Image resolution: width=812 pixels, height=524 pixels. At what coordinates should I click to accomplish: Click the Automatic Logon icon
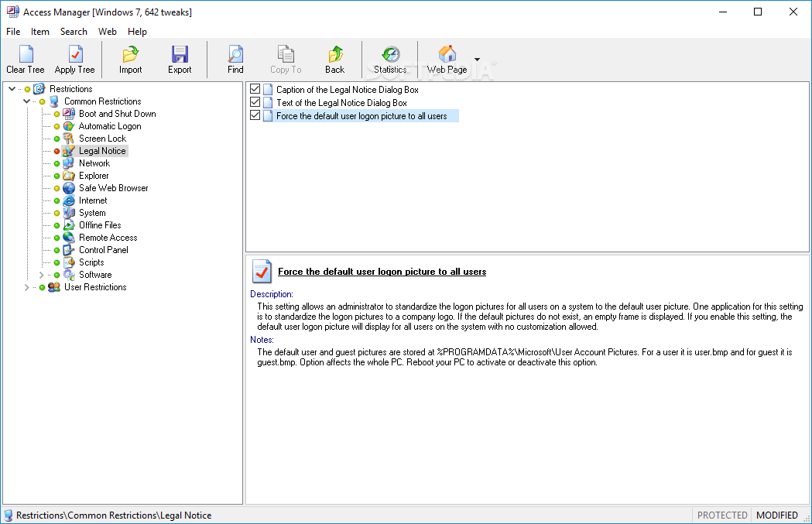[x=69, y=126]
